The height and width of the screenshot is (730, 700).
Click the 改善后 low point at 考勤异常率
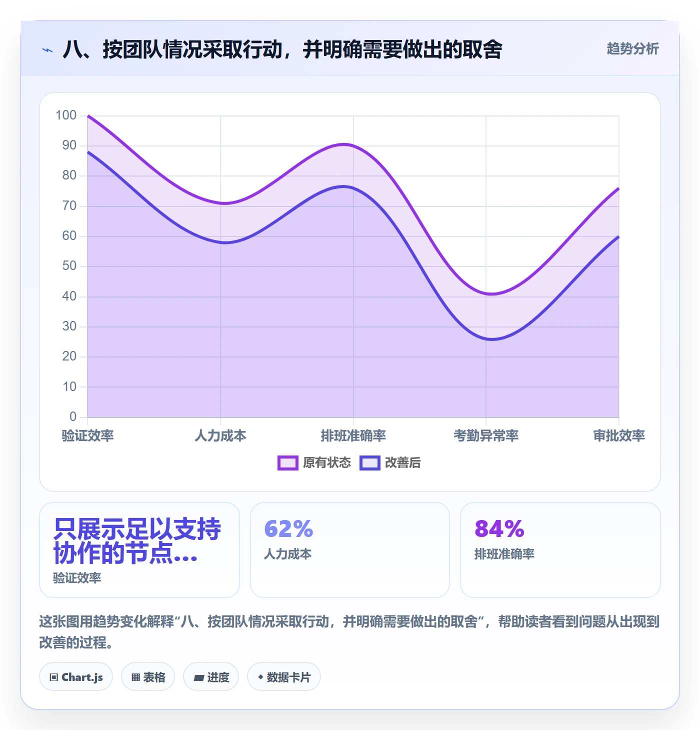486,338
